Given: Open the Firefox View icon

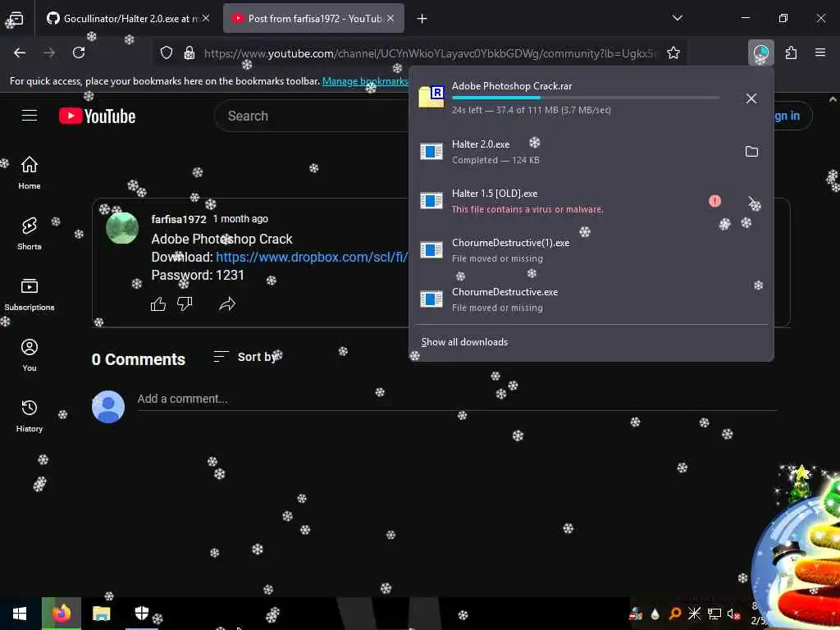Looking at the screenshot, I should click(16, 19).
